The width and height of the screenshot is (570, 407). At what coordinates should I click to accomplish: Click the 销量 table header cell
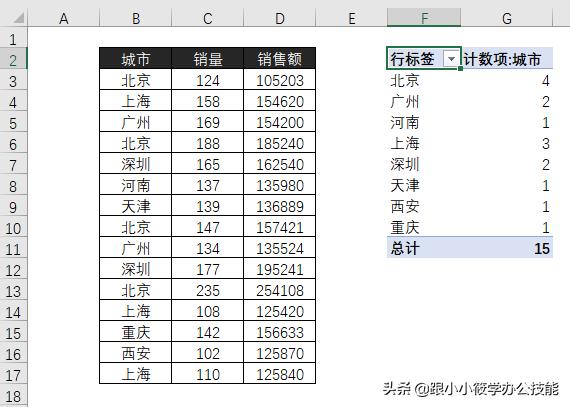point(208,59)
